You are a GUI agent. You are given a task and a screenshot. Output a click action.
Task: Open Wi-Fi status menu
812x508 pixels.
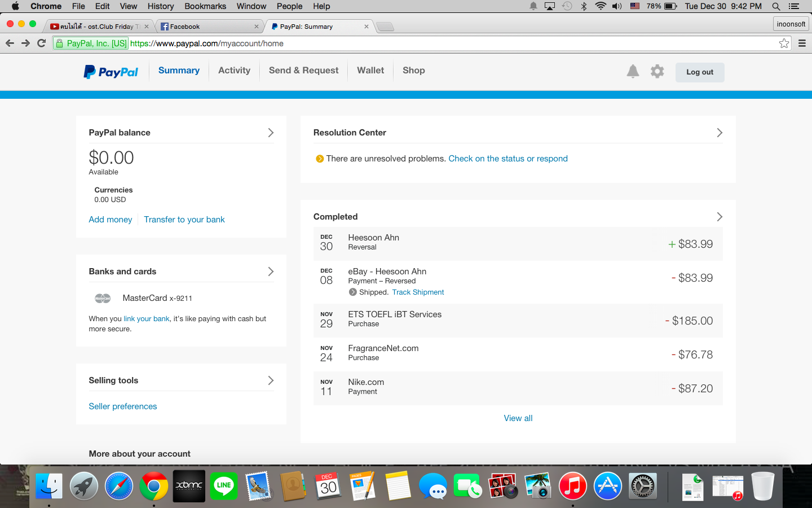tap(601, 6)
